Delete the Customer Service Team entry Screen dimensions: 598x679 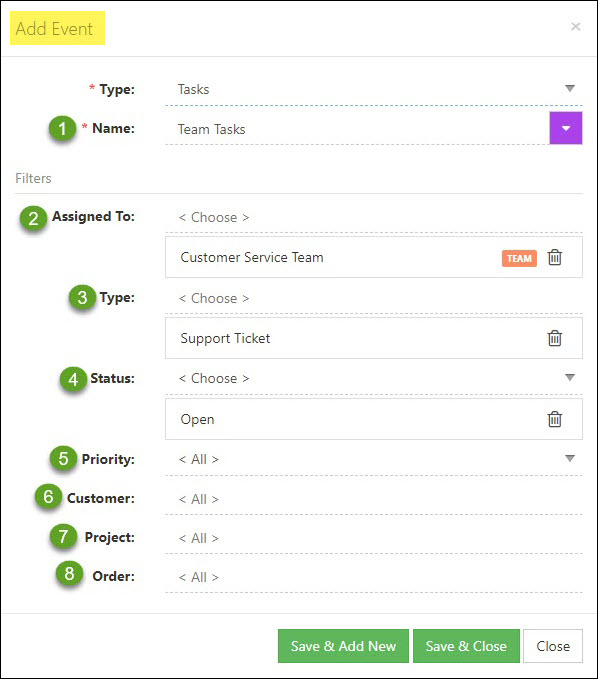pos(555,257)
